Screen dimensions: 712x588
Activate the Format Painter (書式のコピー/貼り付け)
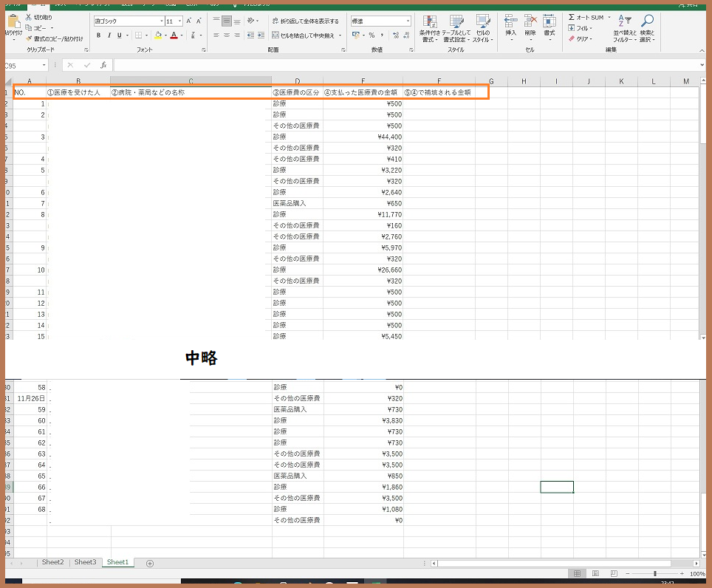(55, 38)
